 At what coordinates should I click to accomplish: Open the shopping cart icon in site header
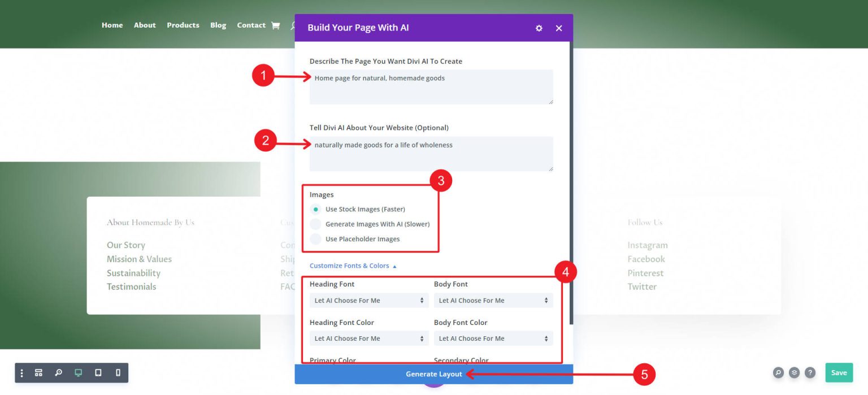pos(275,25)
